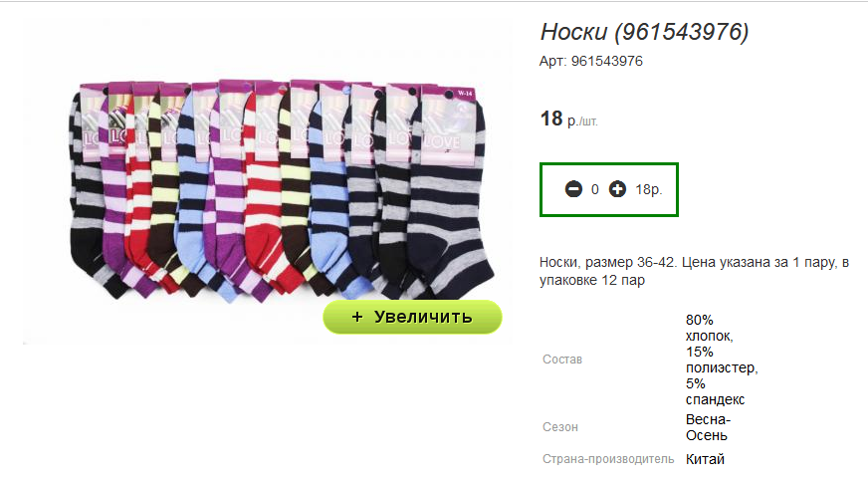Image resolution: width=868 pixels, height=483 pixels.
Task: Click the quantity value 0 between minus and plus
Action: [595, 189]
